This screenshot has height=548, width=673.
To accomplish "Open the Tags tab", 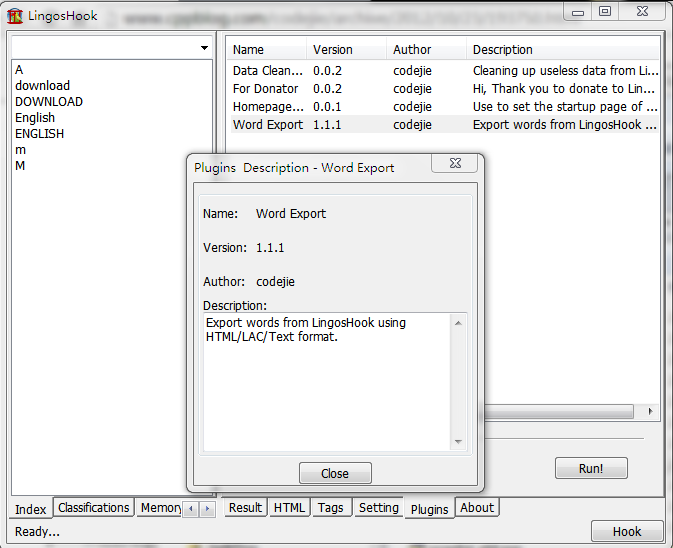I will tap(330, 508).
